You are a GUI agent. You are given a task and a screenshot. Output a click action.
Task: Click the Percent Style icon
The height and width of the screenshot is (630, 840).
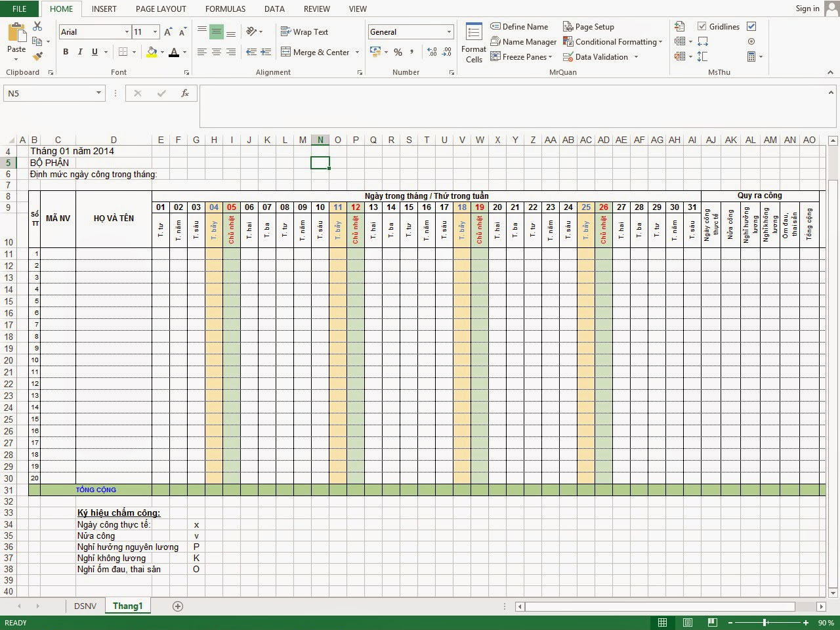398,52
